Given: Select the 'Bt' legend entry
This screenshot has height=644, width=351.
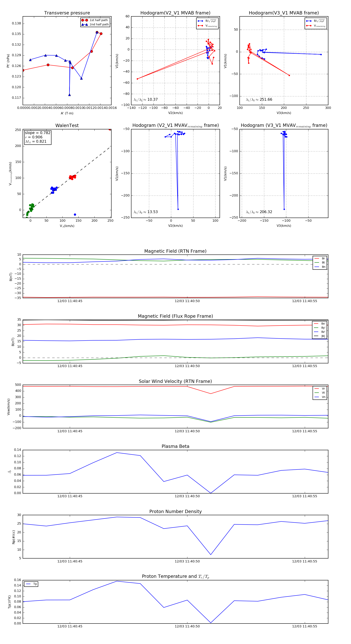Looking at the screenshot, I should point(320,262).
